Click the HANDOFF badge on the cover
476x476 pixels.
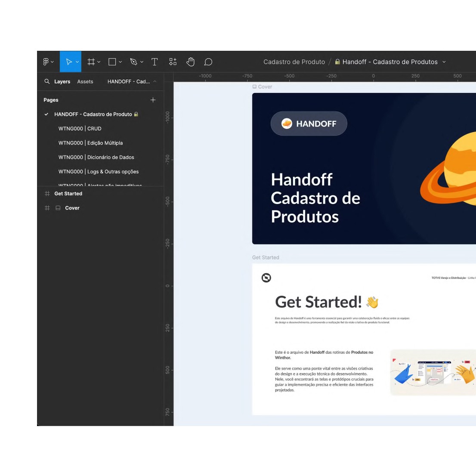309,124
